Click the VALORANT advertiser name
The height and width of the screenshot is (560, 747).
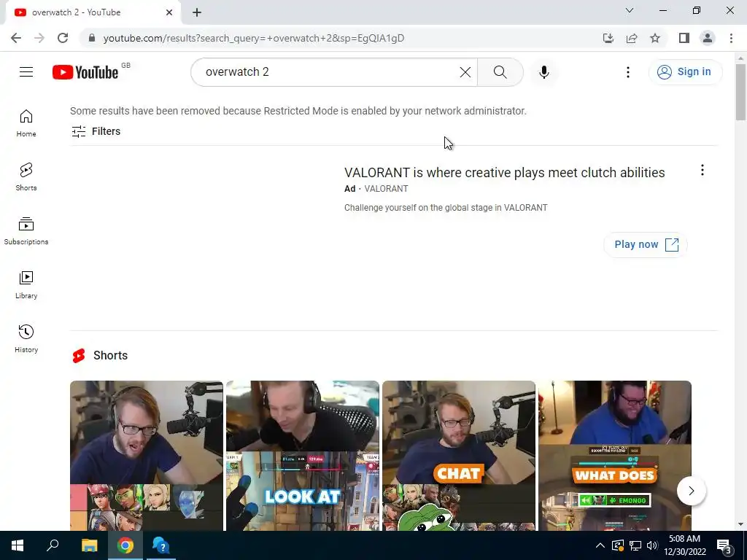386,189
